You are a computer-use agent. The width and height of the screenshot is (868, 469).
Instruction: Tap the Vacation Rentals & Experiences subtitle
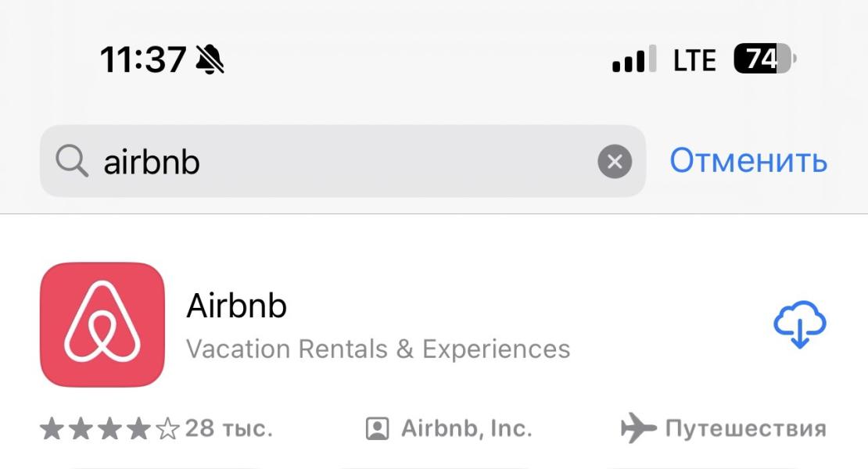click(x=378, y=349)
